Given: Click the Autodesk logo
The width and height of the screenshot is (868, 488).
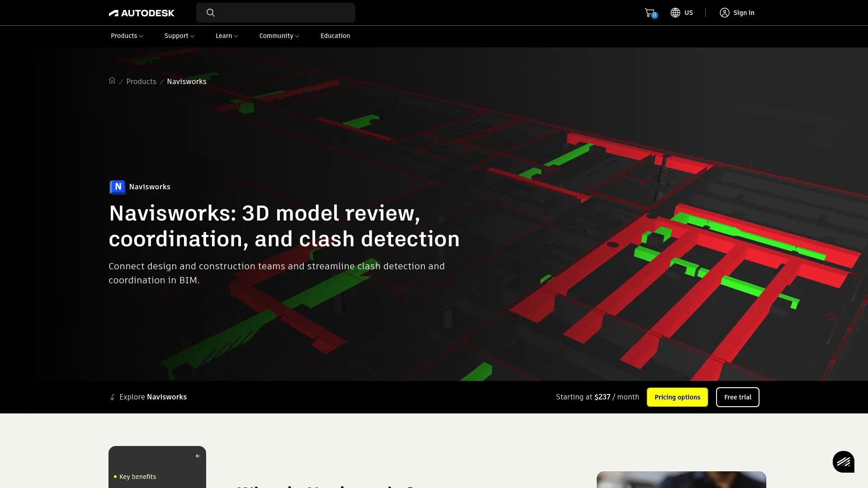Looking at the screenshot, I should [x=142, y=13].
